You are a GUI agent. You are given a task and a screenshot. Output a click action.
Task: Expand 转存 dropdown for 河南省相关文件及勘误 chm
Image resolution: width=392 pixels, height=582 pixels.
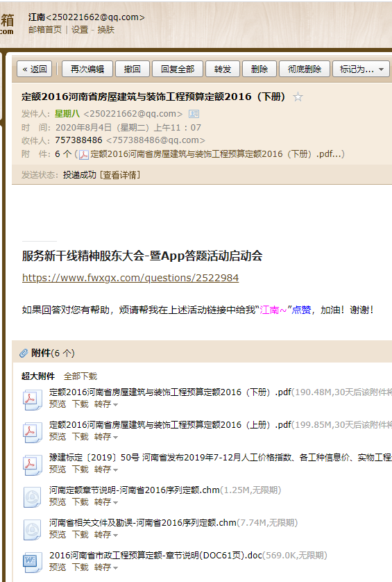[x=106, y=535]
